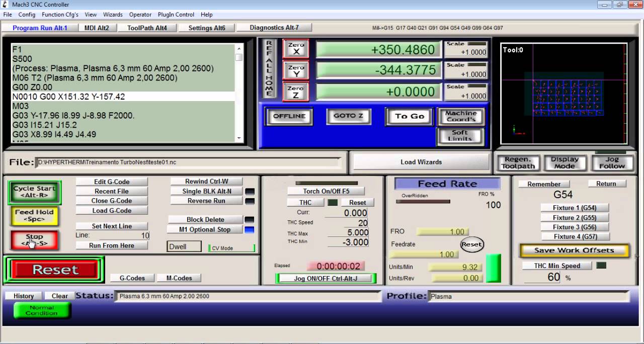Click the round feedrate Reset button

tap(472, 244)
